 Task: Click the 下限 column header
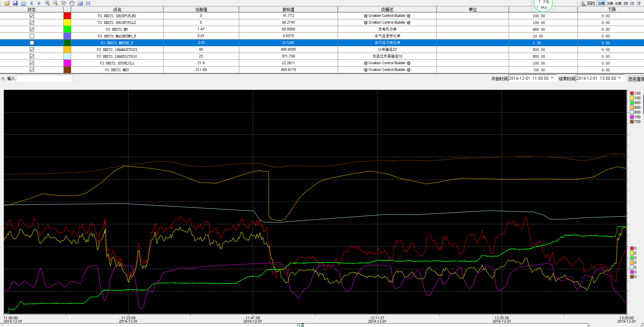[x=612, y=9]
